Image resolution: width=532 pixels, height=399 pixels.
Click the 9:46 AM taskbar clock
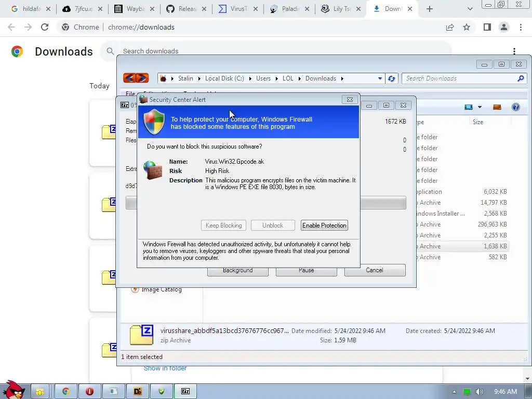click(x=505, y=392)
